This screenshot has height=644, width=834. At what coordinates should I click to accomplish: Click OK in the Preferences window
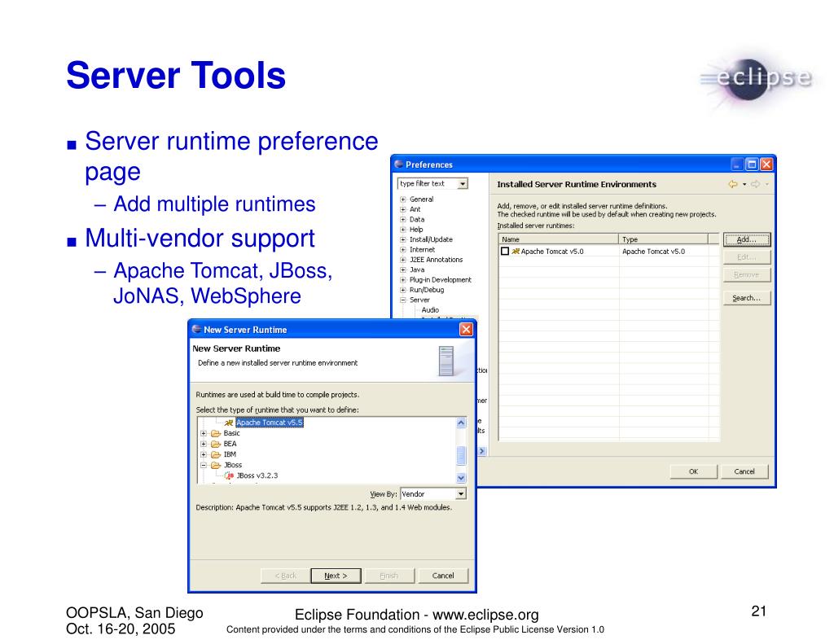(694, 471)
